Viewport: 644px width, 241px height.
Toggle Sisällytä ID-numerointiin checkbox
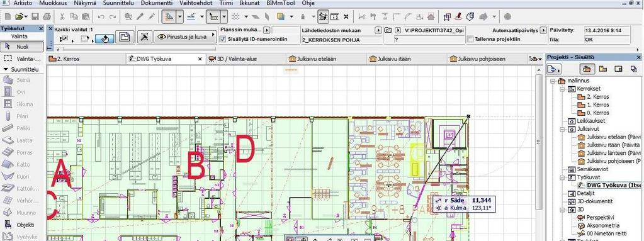[x=223, y=40]
